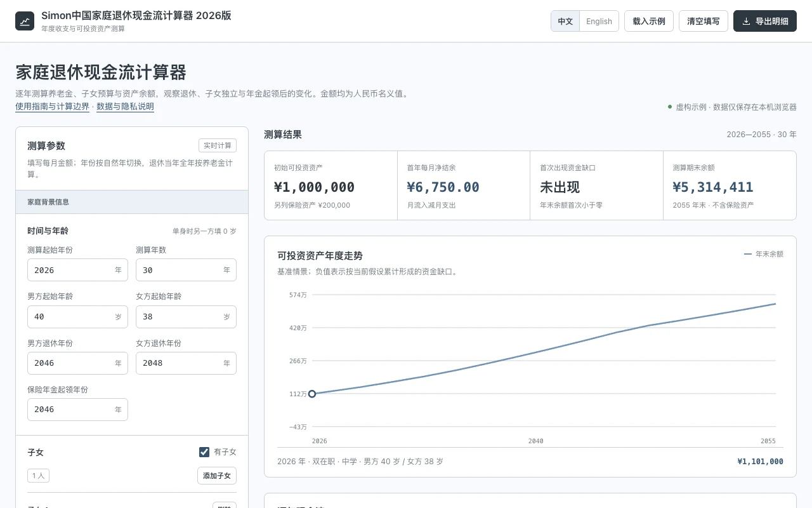Click the ¥5,314,411 ending balance value
Screen dimensions: 812x508
(713, 187)
